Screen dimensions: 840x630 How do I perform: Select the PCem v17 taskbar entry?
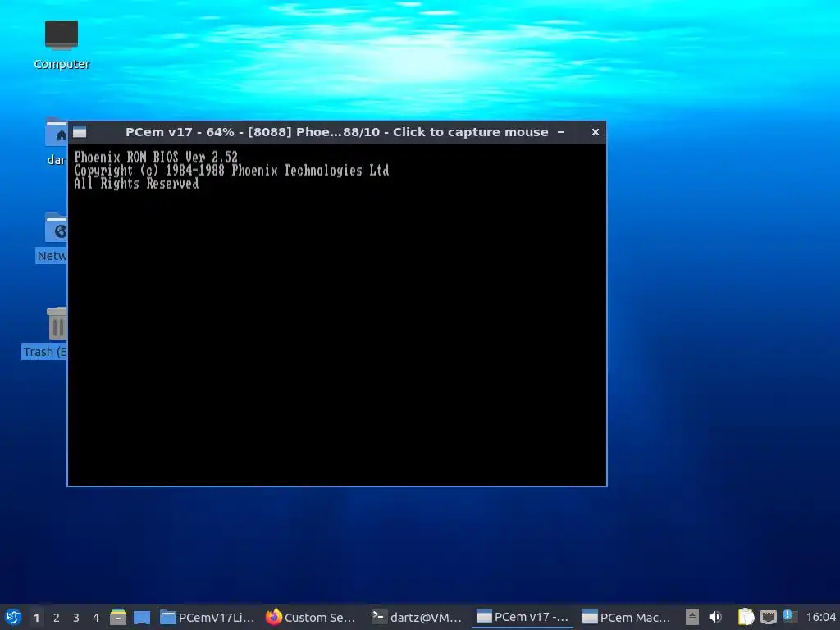[523, 617]
